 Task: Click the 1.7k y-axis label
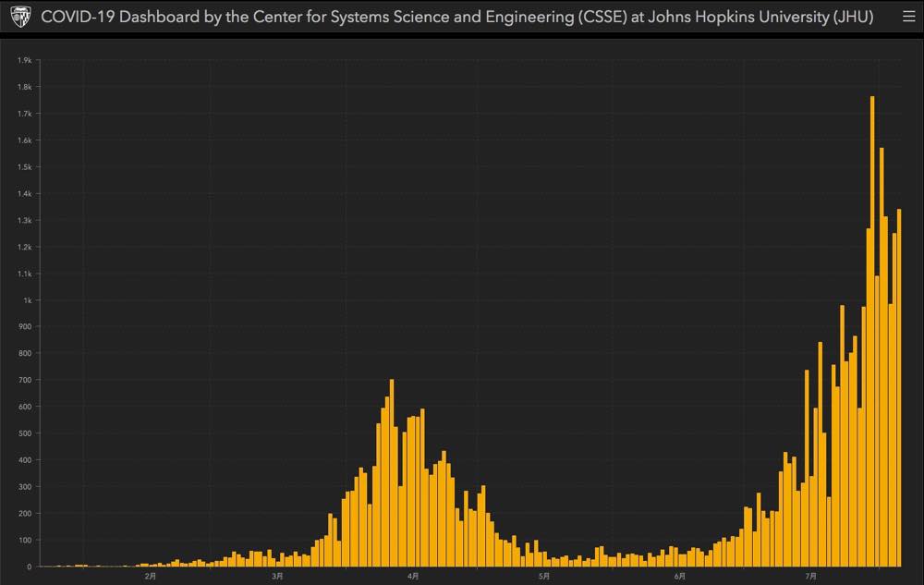pos(25,114)
